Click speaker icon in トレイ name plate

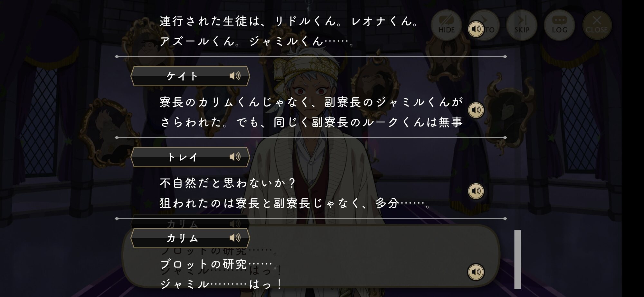click(x=235, y=157)
